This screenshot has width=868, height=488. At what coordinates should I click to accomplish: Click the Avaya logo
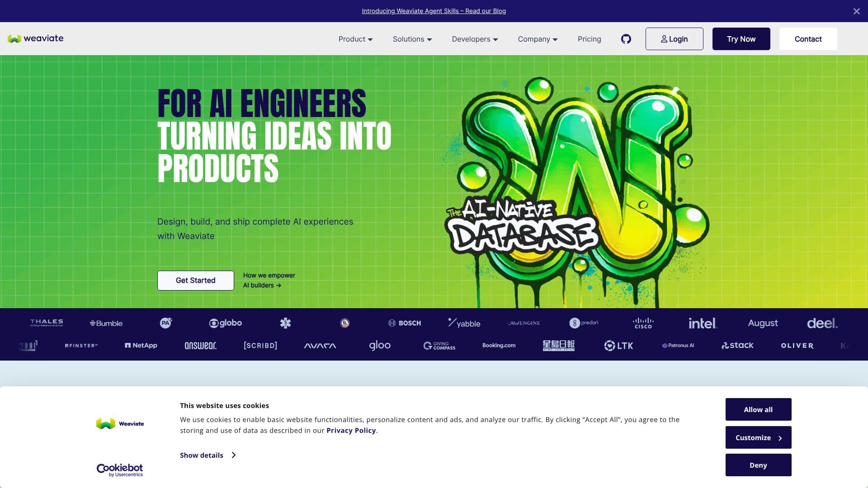click(x=320, y=346)
